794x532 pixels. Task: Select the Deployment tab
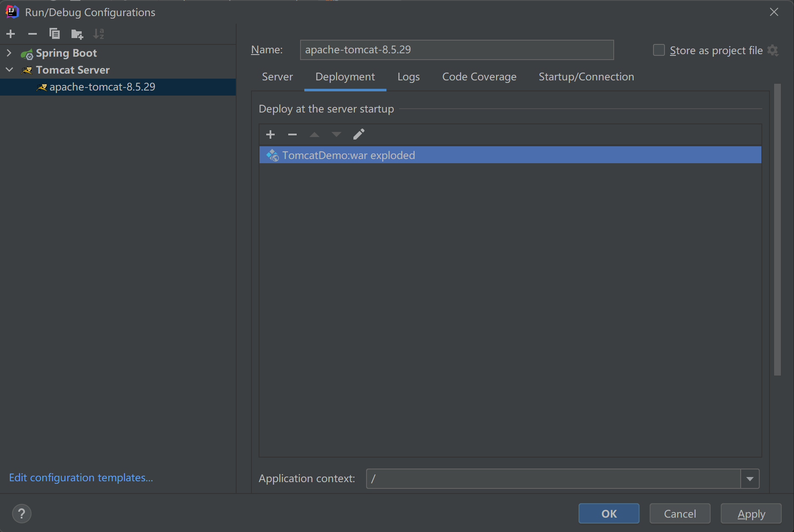coord(345,77)
